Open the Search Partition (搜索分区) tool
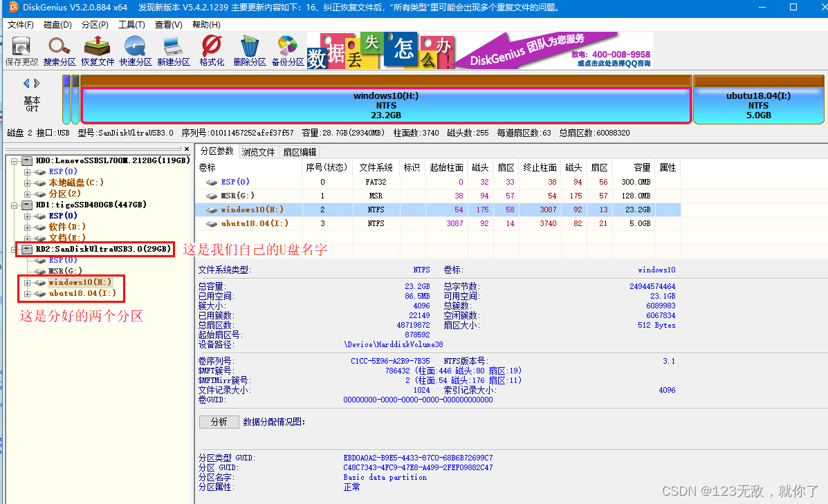828x504 pixels. [x=59, y=51]
